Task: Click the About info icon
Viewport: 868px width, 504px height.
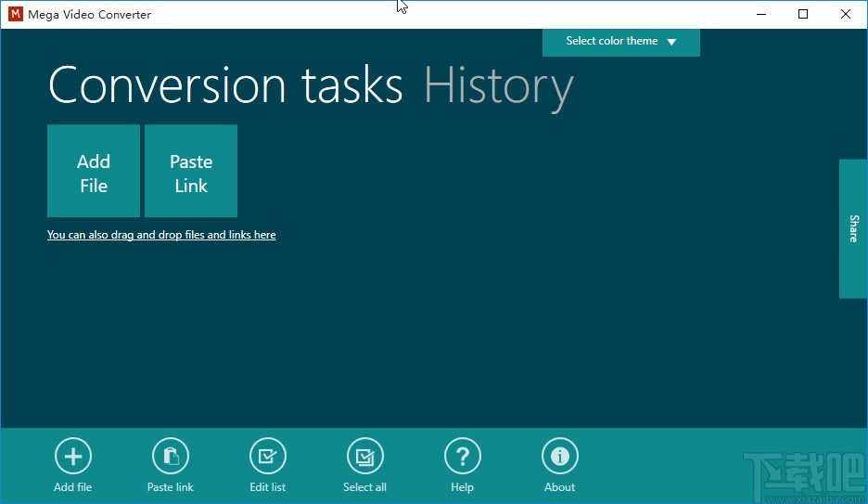Action: click(x=559, y=456)
